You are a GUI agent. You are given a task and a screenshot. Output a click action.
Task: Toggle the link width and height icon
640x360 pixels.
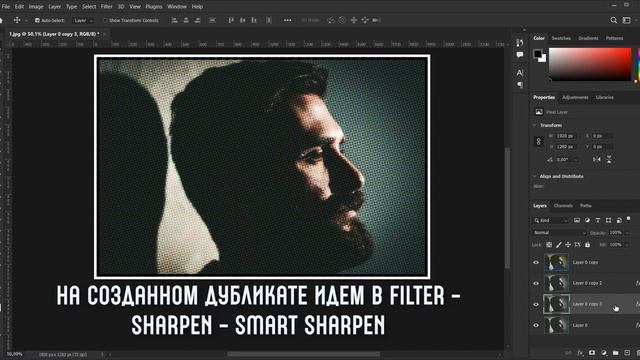(x=539, y=141)
